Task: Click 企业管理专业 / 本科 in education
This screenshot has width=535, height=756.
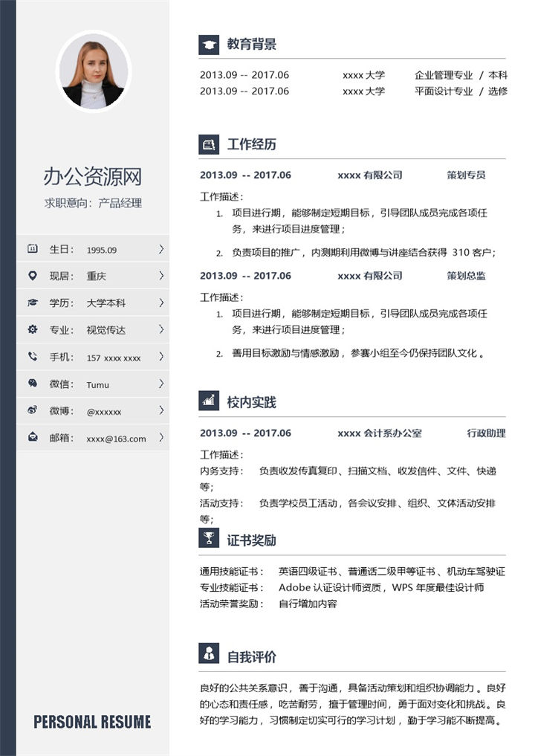Action: (461, 75)
